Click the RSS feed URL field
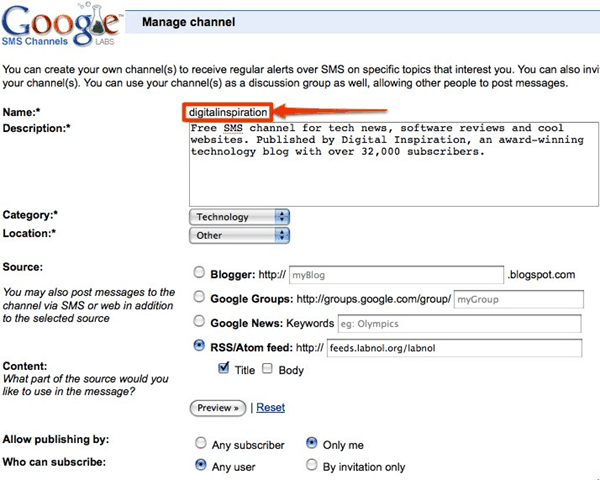 click(x=455, y=348)
